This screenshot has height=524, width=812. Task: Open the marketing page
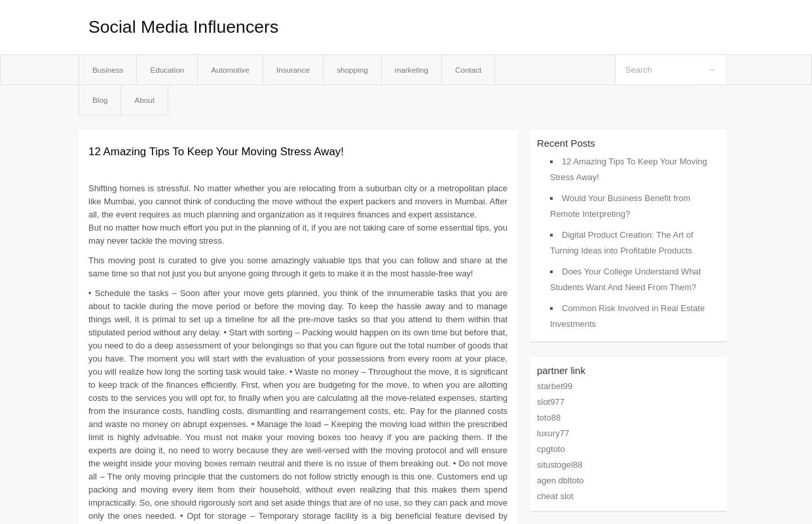coord(411,69)
